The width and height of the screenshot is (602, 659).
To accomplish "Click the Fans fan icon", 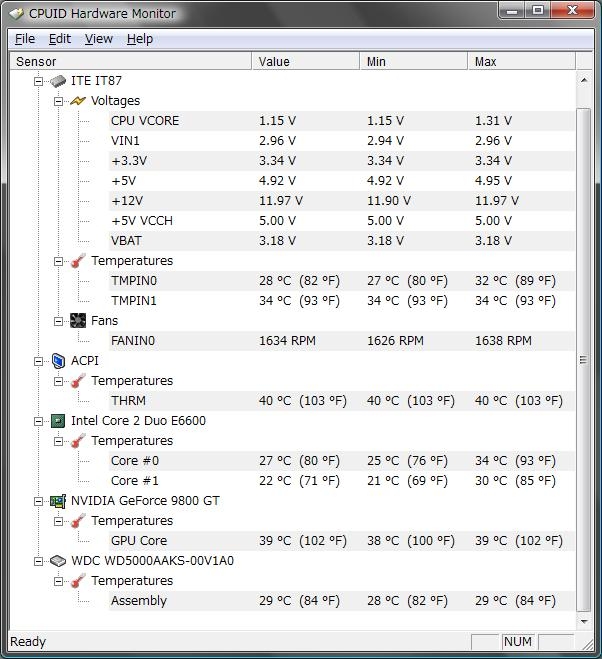I will pyautogui.click(x=78, y=321).
